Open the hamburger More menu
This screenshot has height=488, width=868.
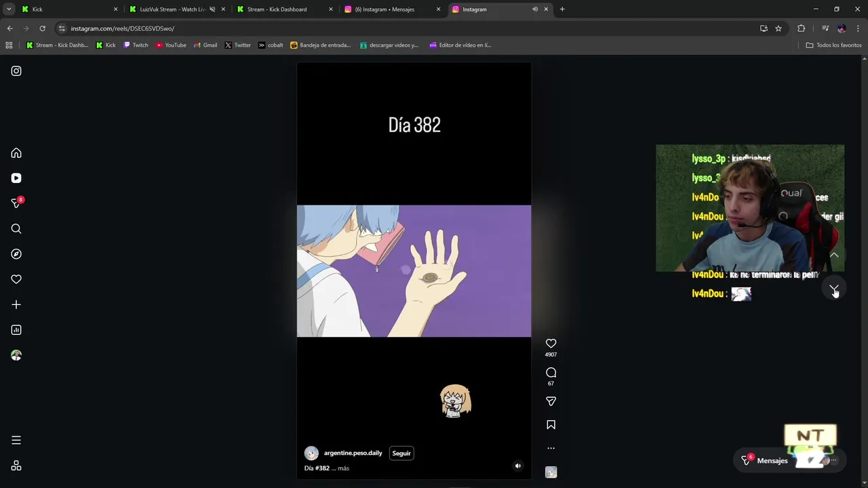tap(16, 441)
